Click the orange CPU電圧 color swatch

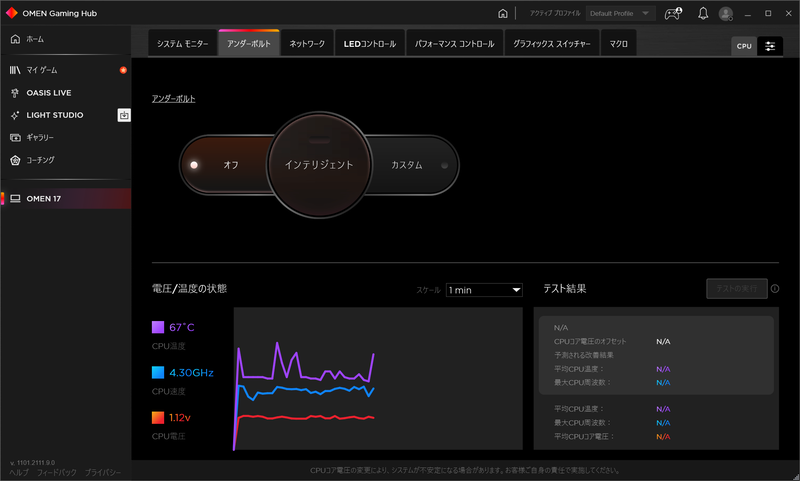click(158, 417)
